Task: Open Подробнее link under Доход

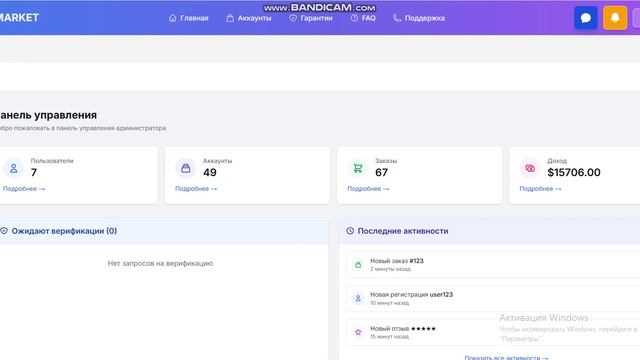Action: point(540,189)
